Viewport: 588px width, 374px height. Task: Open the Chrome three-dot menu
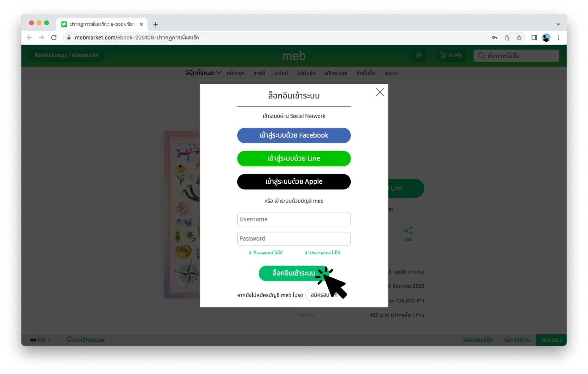[559, 38]
